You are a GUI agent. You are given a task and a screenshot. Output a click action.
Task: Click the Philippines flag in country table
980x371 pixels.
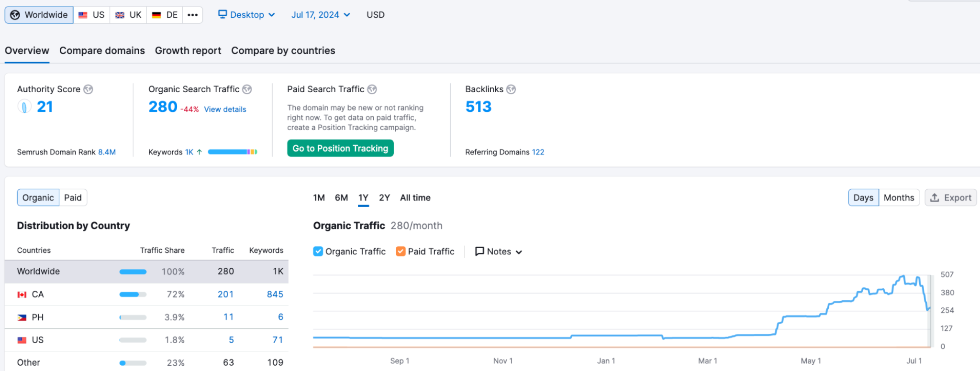coord(22,317)
